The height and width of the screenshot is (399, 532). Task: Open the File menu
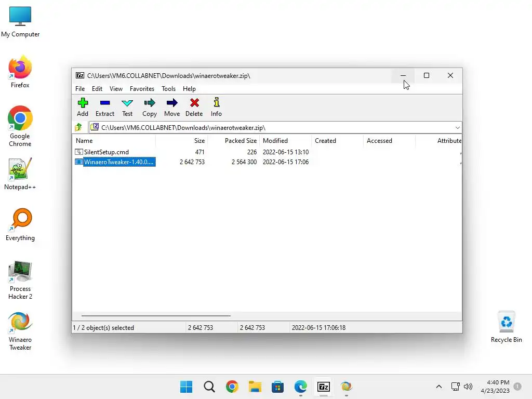[80, 88]
